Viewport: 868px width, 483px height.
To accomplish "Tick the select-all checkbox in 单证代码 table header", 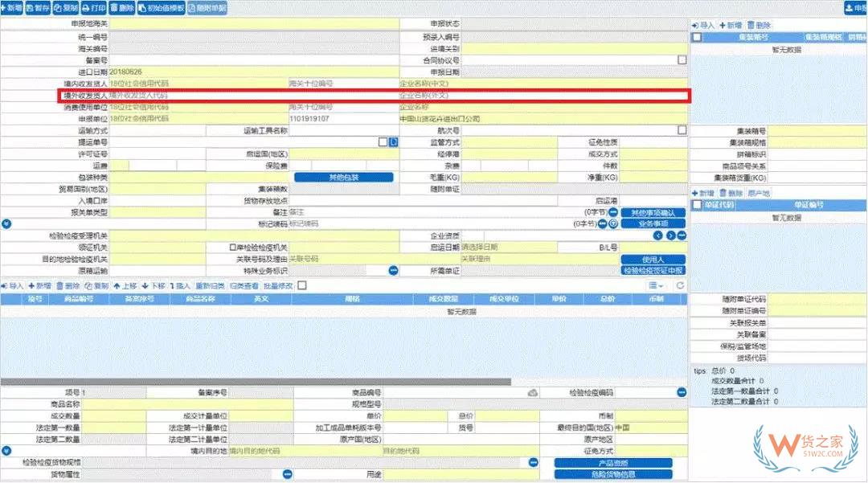I will coord(697,205).
